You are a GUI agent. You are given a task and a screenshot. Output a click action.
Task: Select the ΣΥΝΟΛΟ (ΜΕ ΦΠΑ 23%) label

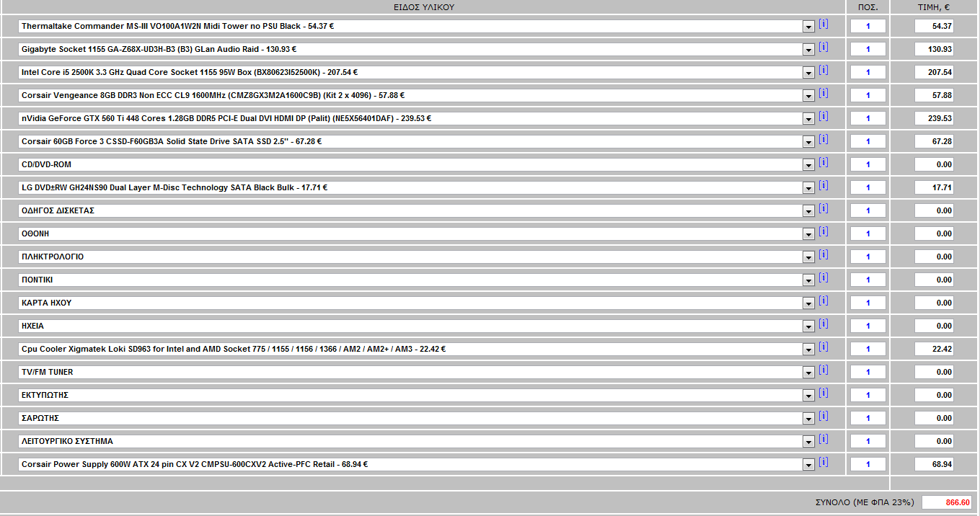(x=865, y=502)
